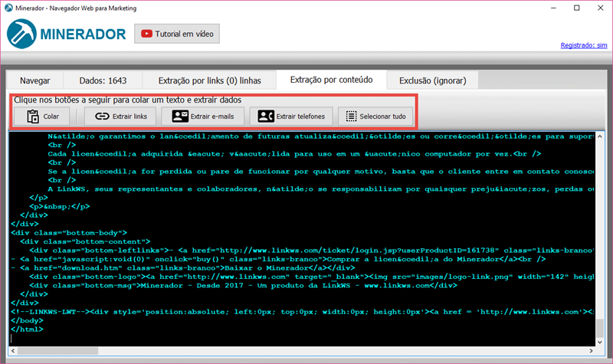Click the 'N&atilde;o garantimos' line
This screenshot has width=613, height=364.
[321, 136]
